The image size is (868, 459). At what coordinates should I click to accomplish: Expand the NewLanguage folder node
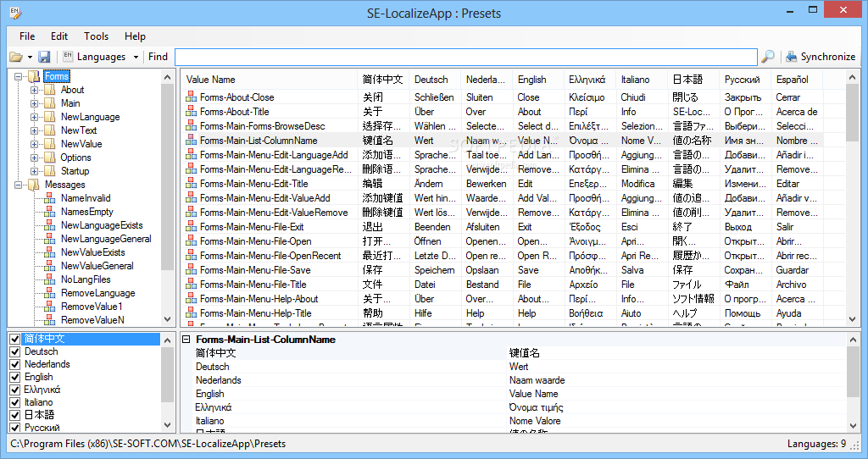point(34,117)
